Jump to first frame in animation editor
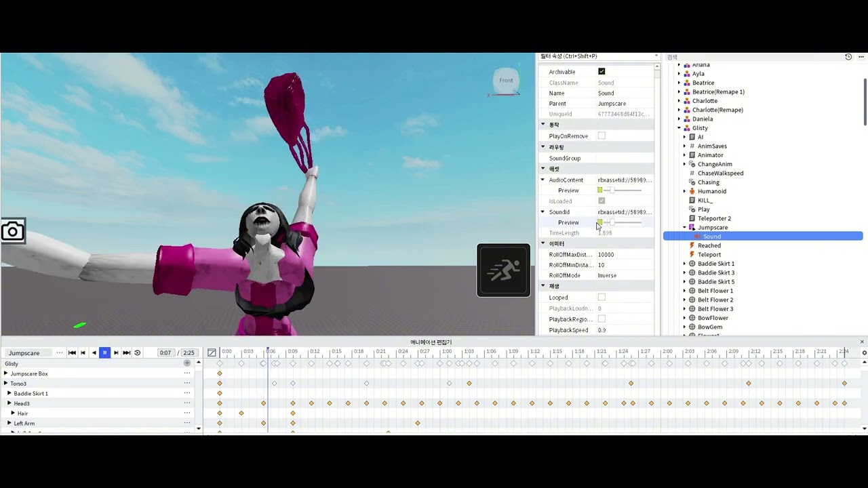 [x=72, y=352]
